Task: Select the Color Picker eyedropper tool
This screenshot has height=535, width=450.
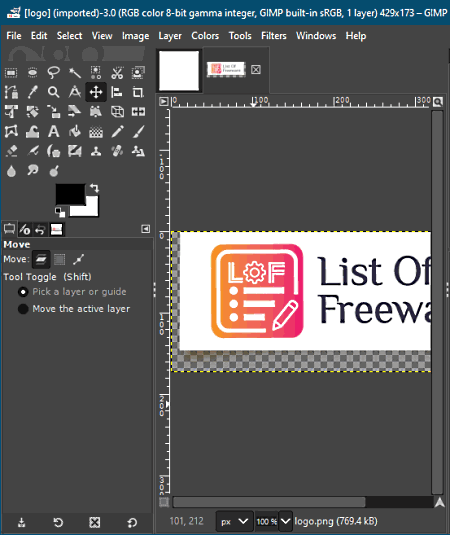Action: pos(32,92)
